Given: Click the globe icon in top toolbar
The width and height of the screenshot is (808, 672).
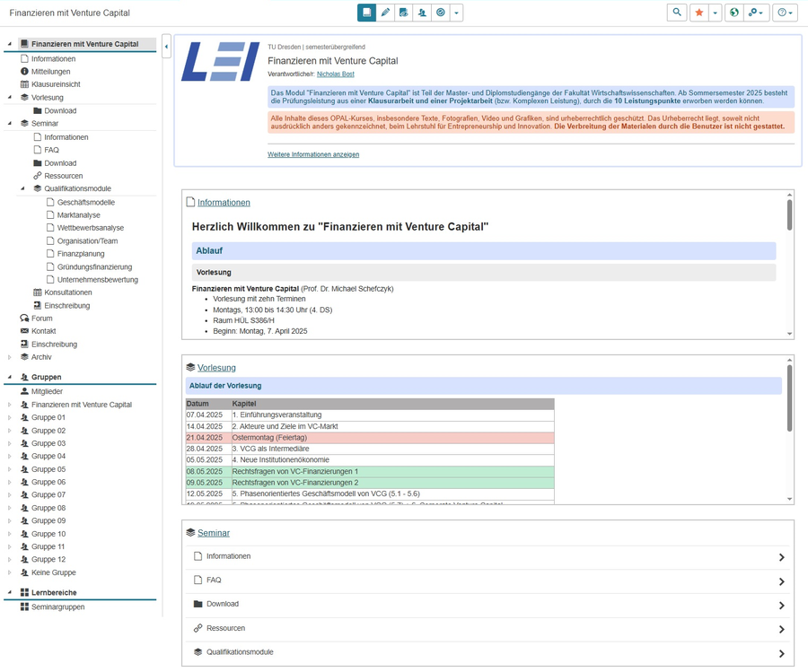Looking at the screenshot, I should click(733, 13).
